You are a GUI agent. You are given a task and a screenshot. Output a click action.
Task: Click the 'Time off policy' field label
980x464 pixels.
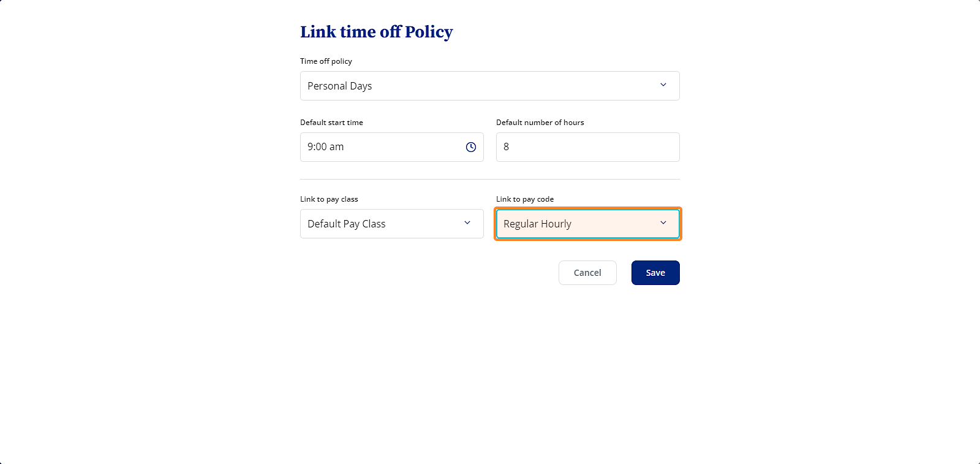326,61
